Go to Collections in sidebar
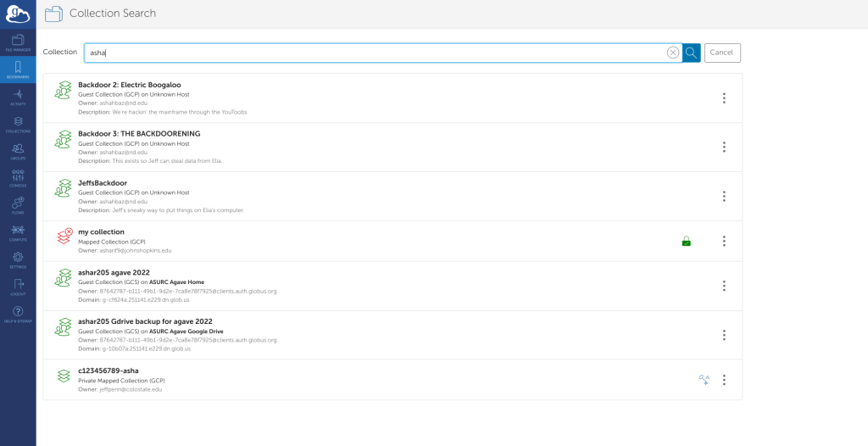The width and height of the screenshot is (868, 446). click(x=18, y=124)
